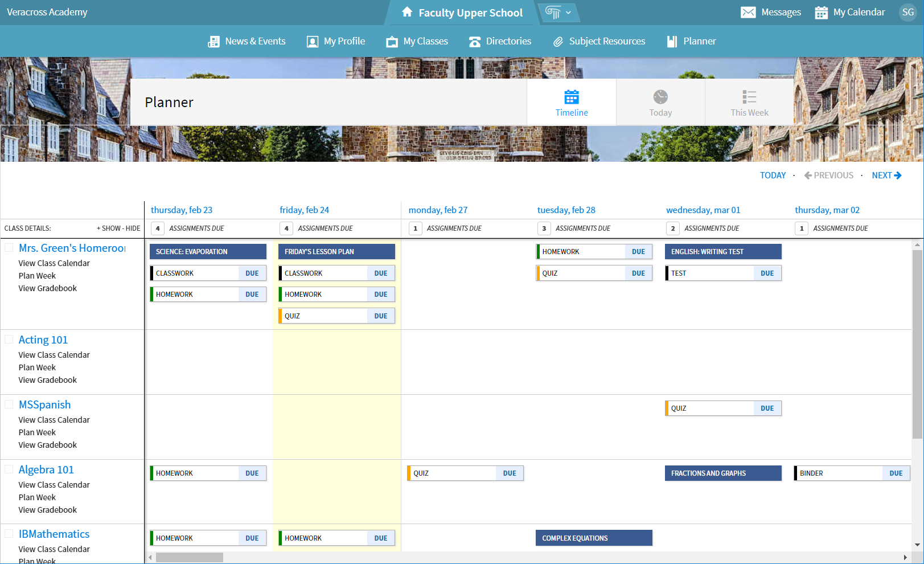Expand class details with SHOW - HIDE

pyautogui.click(x=118, y=228)
